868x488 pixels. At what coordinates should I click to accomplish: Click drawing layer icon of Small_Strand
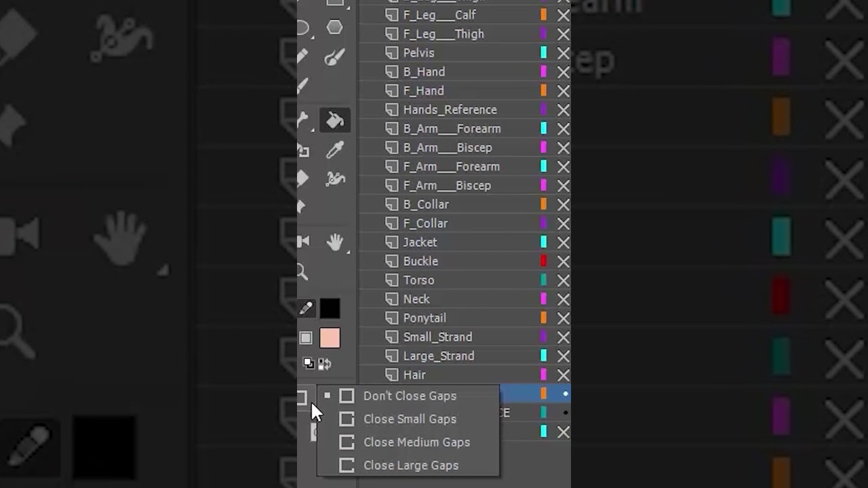point(392,337)
